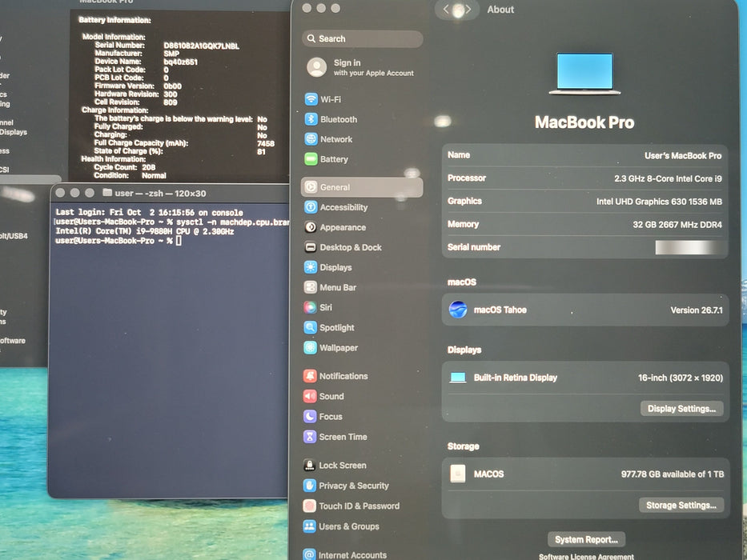Click Cell Revision 809 value
The image size is (747, 560).
[x=170, y=102]
